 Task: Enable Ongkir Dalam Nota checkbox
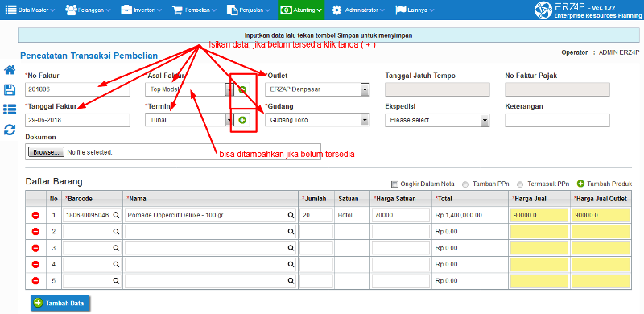coord(394,184)
